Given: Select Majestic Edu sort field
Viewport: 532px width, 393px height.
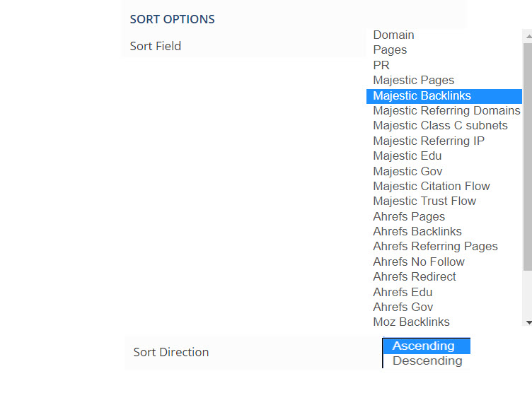Looking at the screenshot, I should [x=407, y=156].
